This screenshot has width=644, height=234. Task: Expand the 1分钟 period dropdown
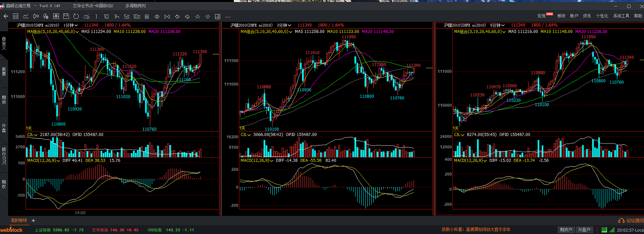click(x=70, y=25)
